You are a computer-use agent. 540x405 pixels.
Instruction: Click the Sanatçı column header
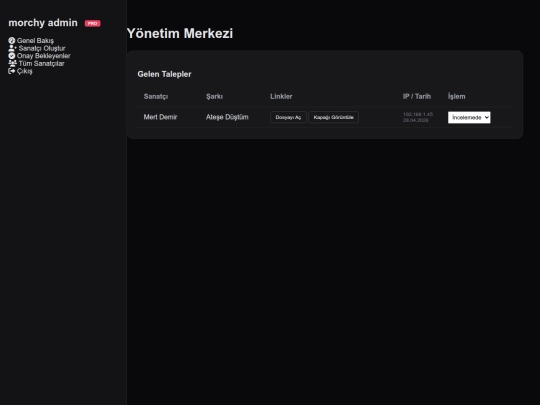click(x=156, y=96)
